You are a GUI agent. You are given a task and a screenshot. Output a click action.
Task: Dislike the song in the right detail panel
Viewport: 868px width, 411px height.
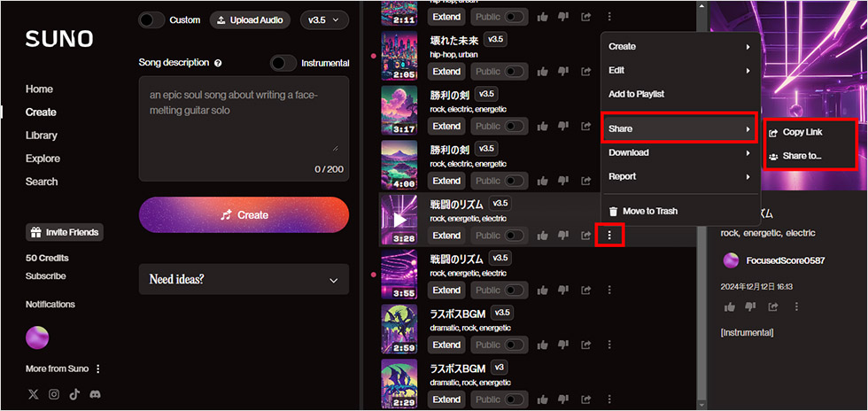click(x=751, y=306)
